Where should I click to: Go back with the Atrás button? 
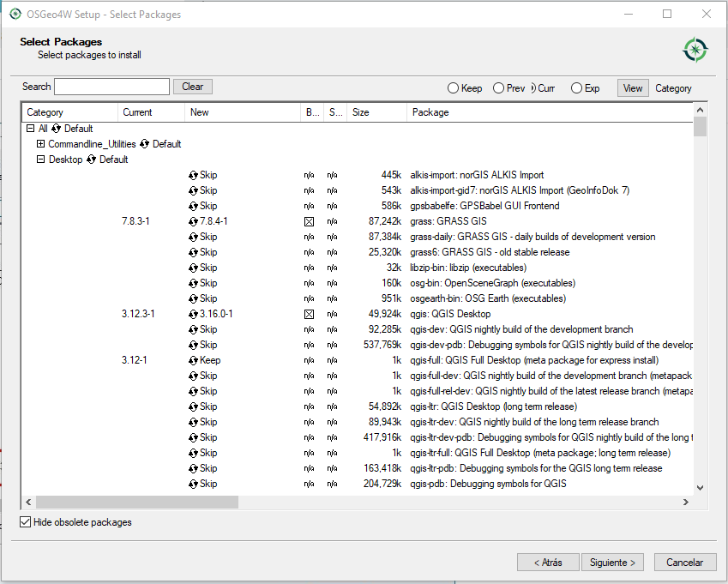coord(548,563)
